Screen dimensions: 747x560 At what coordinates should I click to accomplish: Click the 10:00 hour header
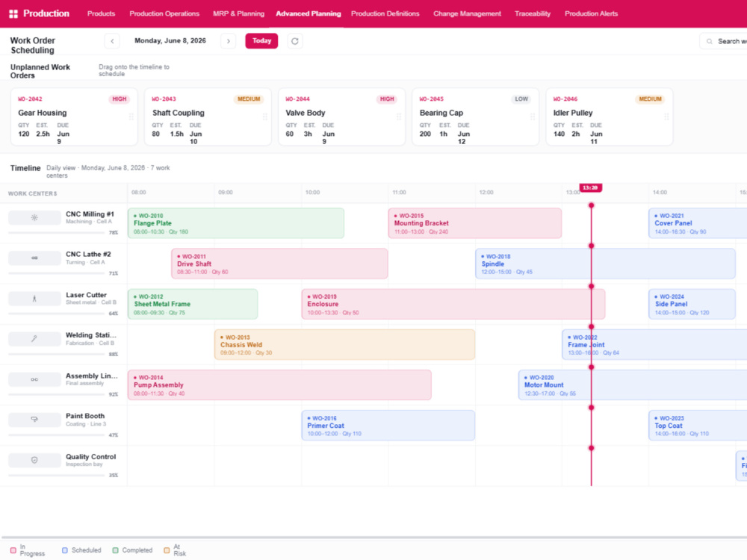312,193
